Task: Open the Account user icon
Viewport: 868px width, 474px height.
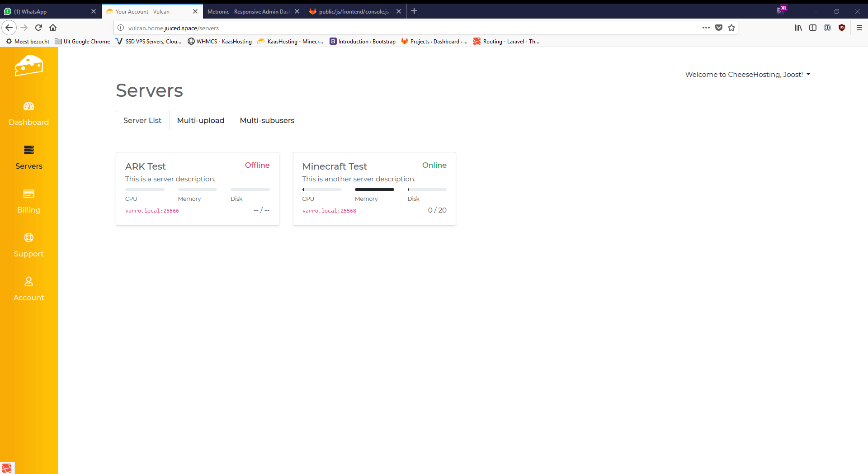Action: coord(28,282)
